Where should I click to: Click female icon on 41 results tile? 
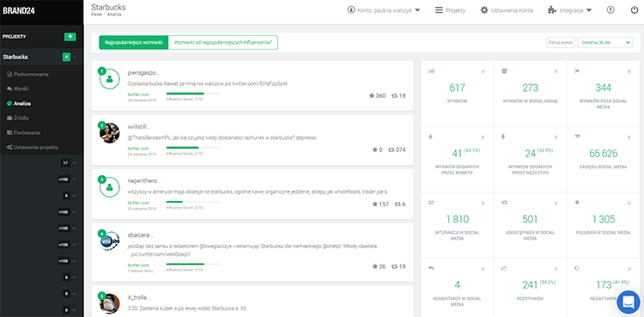point(430,137)
